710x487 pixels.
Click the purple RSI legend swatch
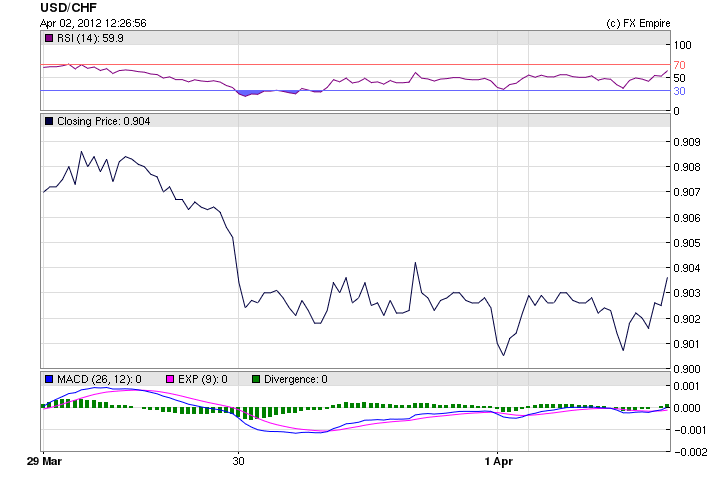(x=49, y=38)
